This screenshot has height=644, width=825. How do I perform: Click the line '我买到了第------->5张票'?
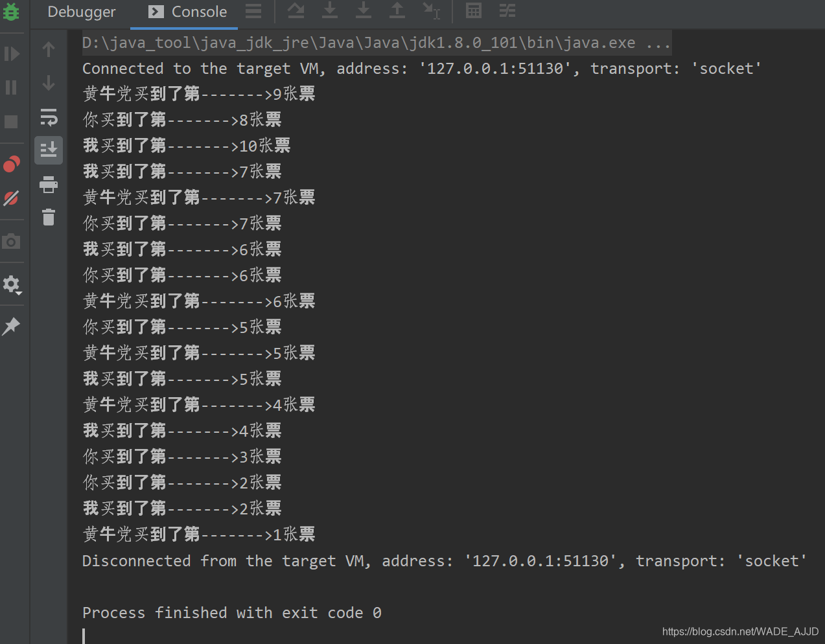coord(182,379)
